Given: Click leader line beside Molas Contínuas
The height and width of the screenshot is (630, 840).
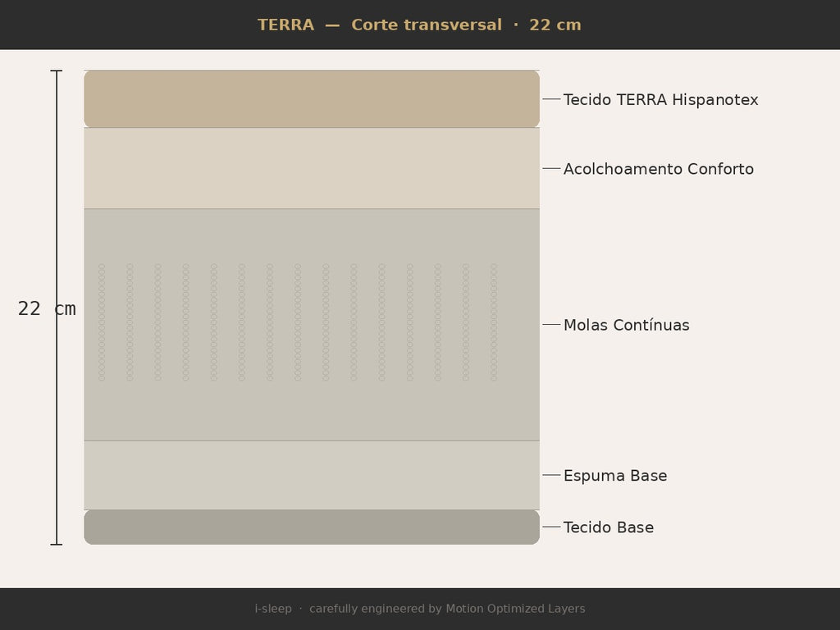Looking at the screenshot, I should (551, 325).
